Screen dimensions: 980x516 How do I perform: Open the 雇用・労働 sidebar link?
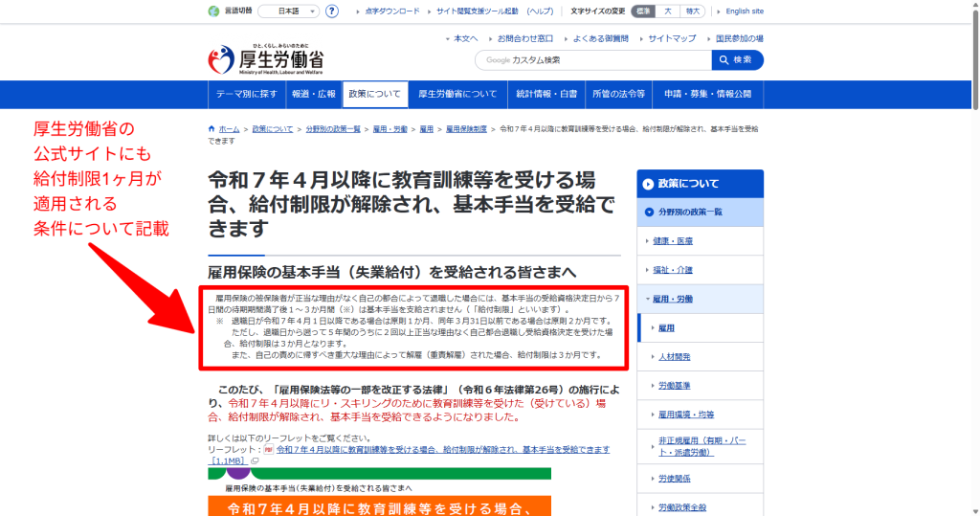tap(673, 299)
